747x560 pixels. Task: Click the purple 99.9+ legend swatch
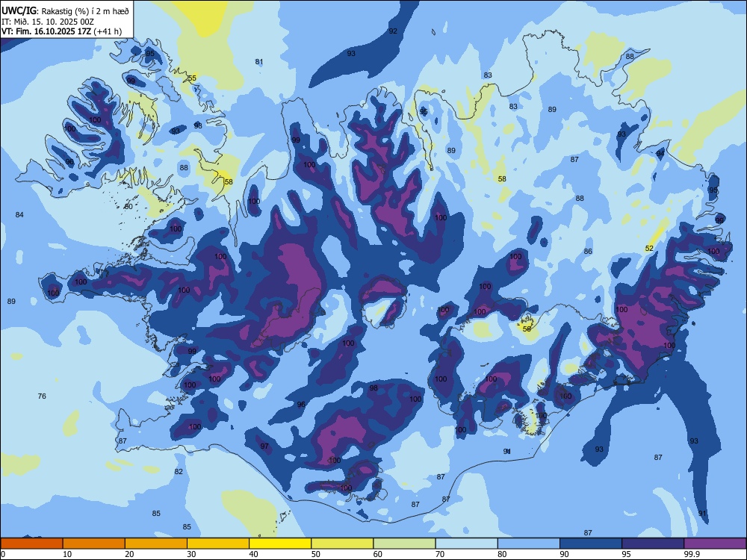[715, 544]
